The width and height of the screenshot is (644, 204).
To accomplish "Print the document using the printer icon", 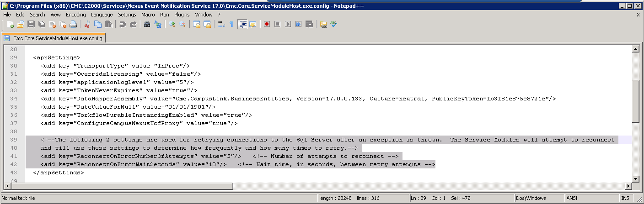I will (x=73, y=24).
